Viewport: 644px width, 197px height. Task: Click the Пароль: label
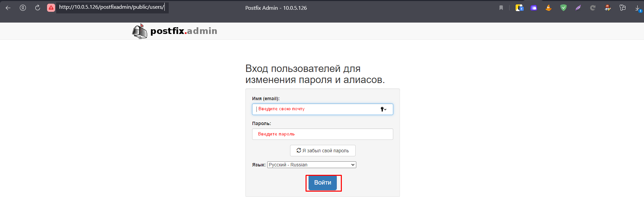[x=261, y=123]
